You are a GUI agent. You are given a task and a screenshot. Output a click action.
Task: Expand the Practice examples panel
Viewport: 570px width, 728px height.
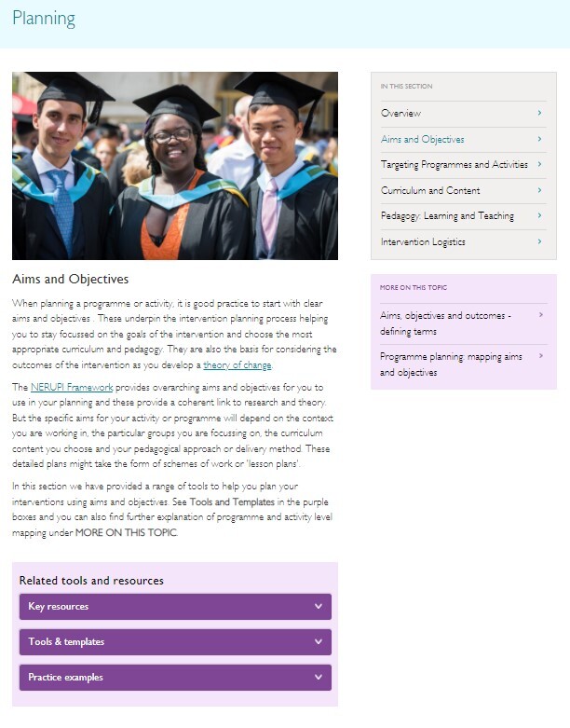pos(175,678)
